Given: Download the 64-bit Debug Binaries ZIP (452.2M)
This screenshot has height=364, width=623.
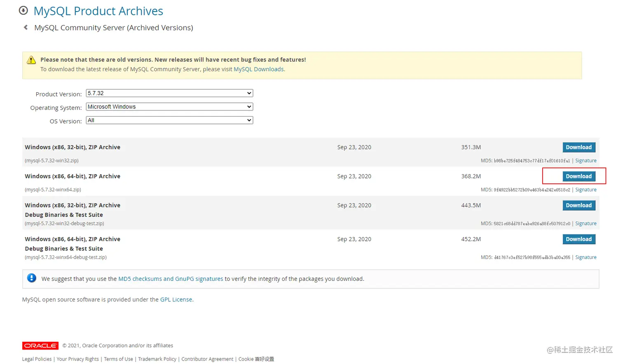Looking at the screenshot, I should (x=579, y=239).
